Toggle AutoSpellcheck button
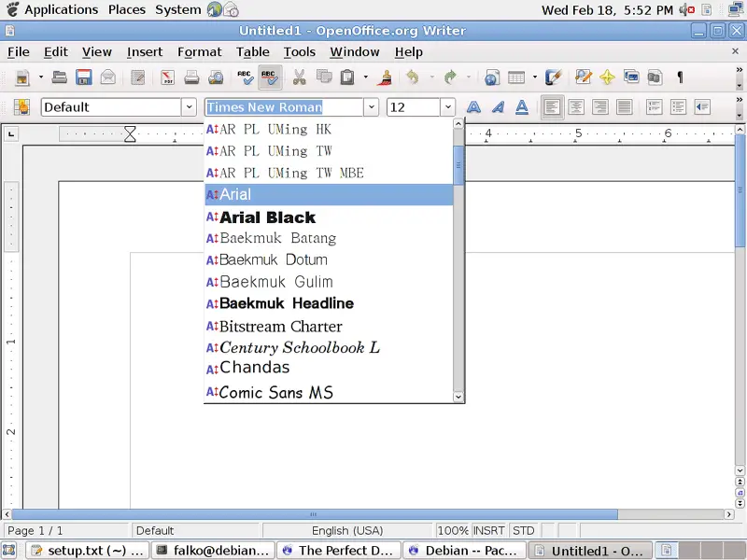 [270, 77]
